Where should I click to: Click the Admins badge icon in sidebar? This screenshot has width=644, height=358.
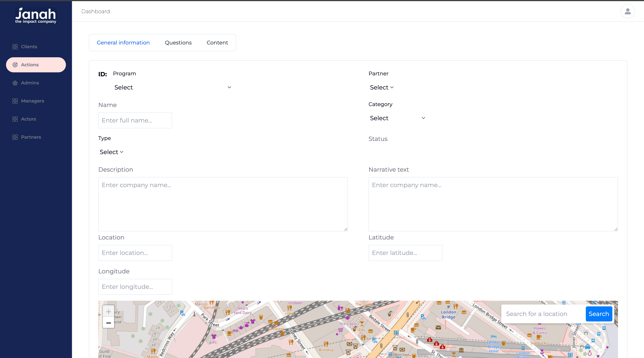pyautogui.click(x=15, y=83)
